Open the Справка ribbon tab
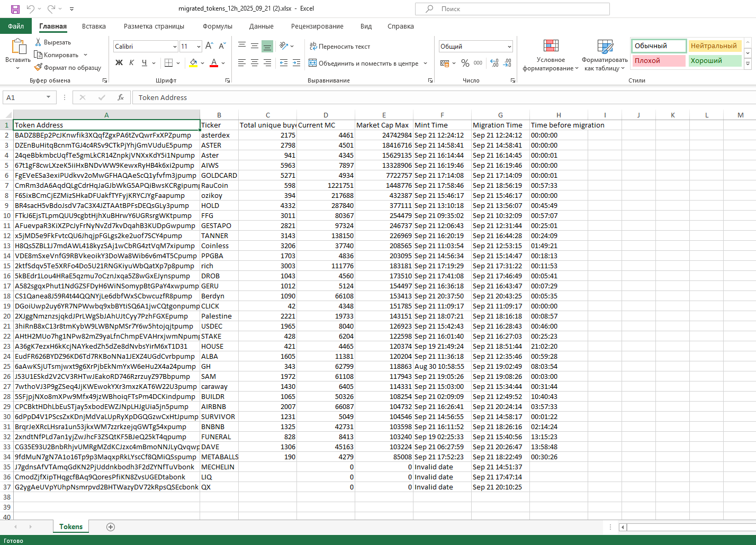The image size is (756, 545). [401, 26]
